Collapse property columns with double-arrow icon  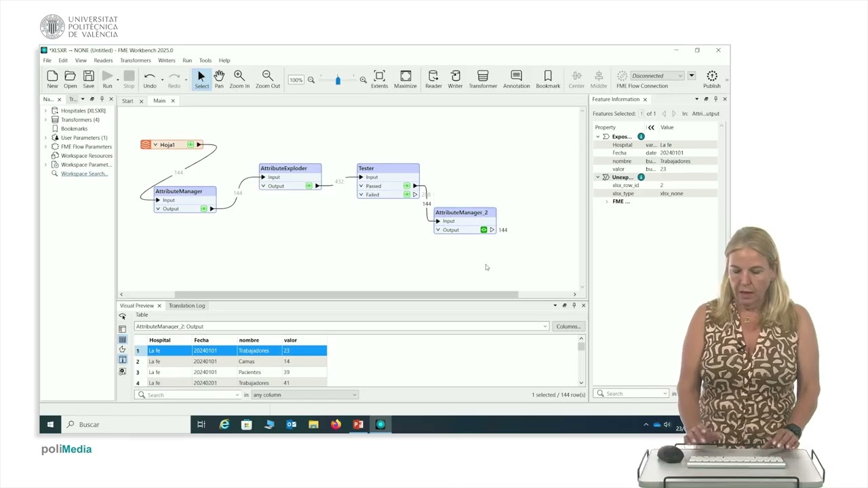[651, 127]
